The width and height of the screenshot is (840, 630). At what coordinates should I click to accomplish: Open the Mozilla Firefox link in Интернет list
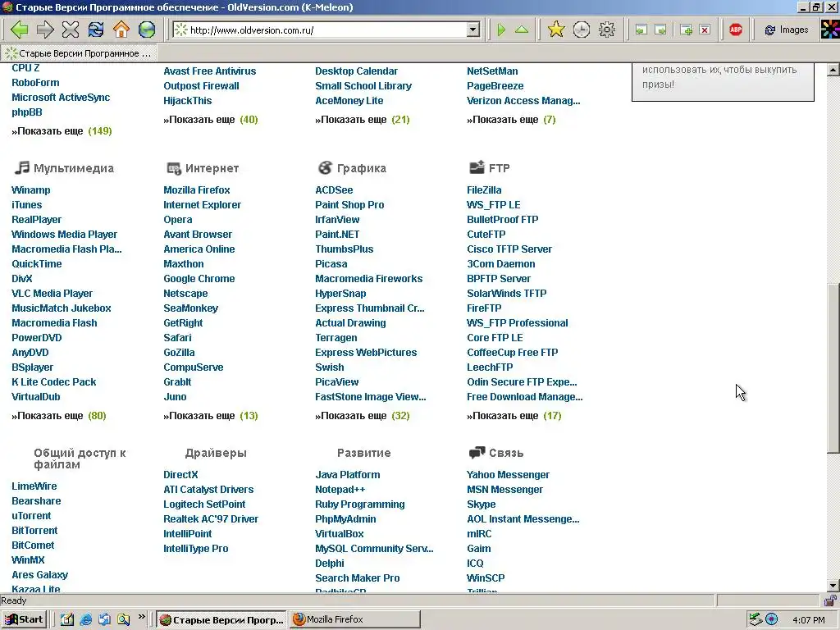[x=197, y=190]
